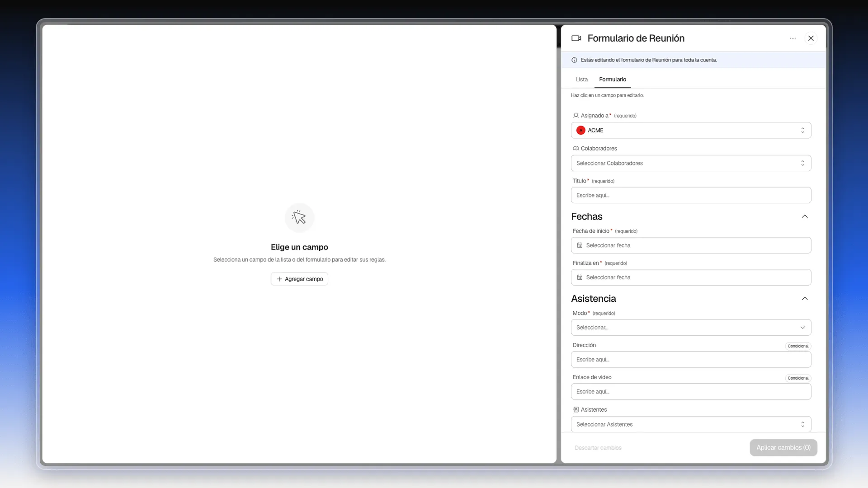
Task: Click the Fechas section heading
Action: (x=586, y=216)
